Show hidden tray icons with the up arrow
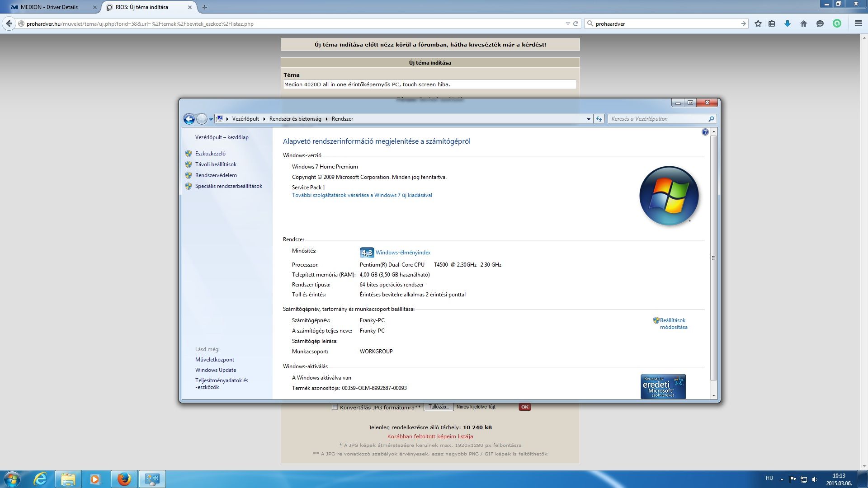 (x=782, y=479)
